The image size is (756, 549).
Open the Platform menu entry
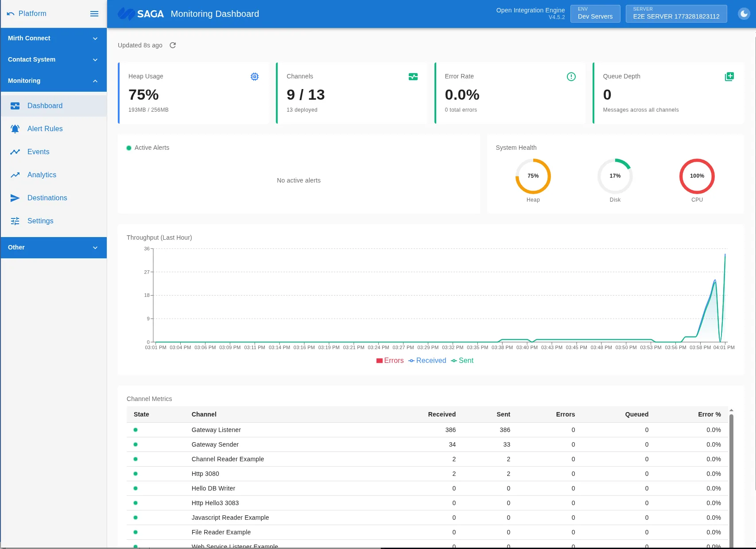[31, 13]
